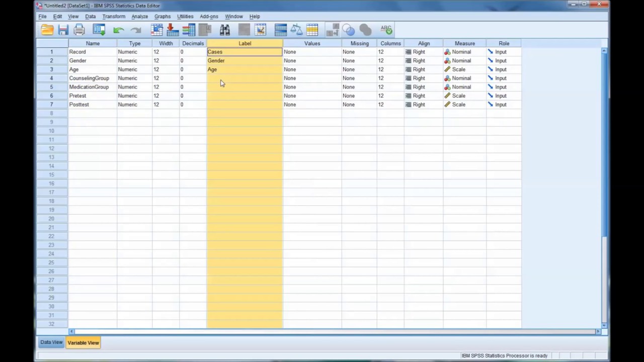
Task: Click the Scale ruler icon in Posttest row
Action: click(447, 105)
